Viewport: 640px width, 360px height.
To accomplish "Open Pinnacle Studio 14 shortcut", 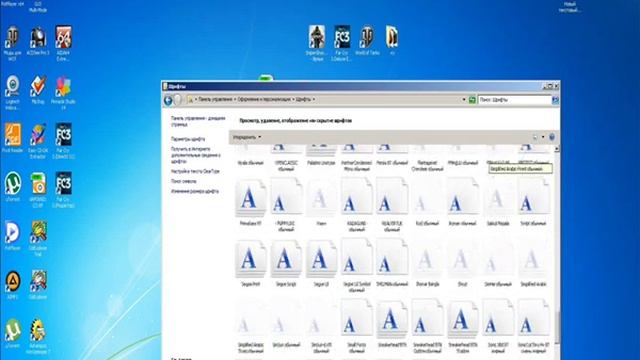I will [63, 93].
